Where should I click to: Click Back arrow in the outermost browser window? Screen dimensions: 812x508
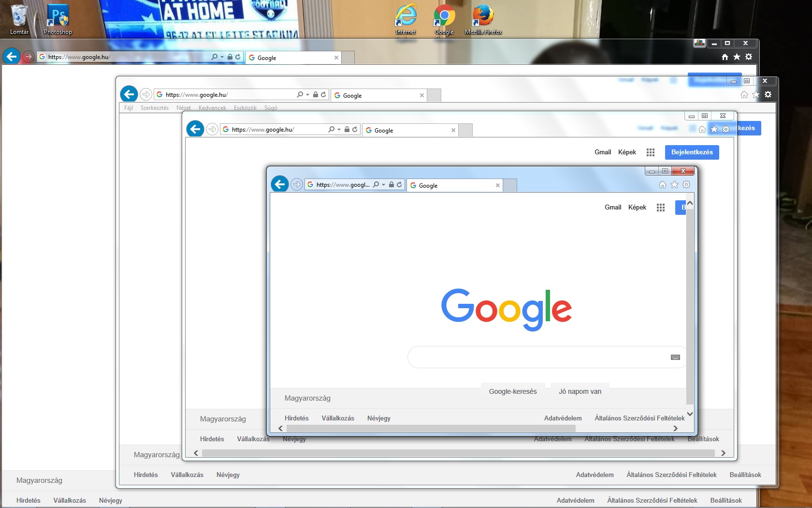pos(12,57)
